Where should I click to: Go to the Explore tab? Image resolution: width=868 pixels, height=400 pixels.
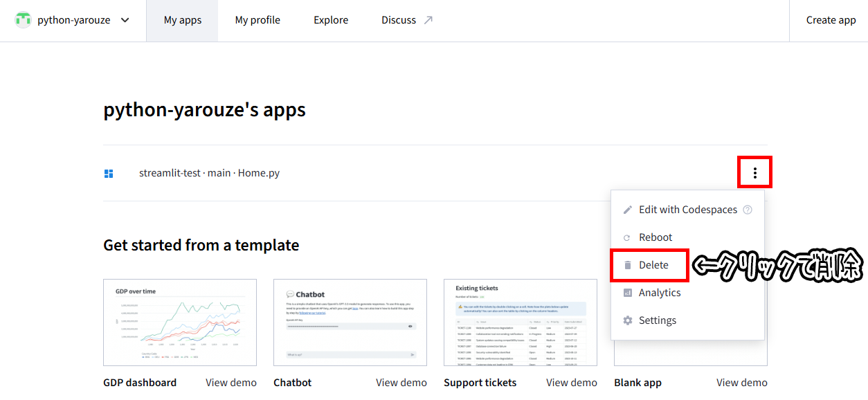pyautogui.click(x=331, y=21)
